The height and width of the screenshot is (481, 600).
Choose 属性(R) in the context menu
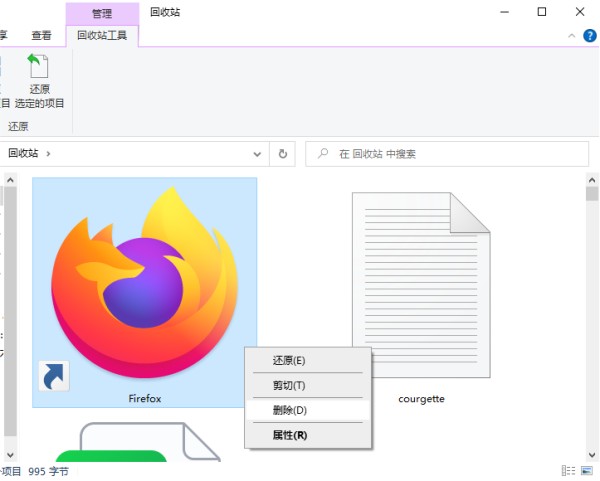[x=308, y=435]
